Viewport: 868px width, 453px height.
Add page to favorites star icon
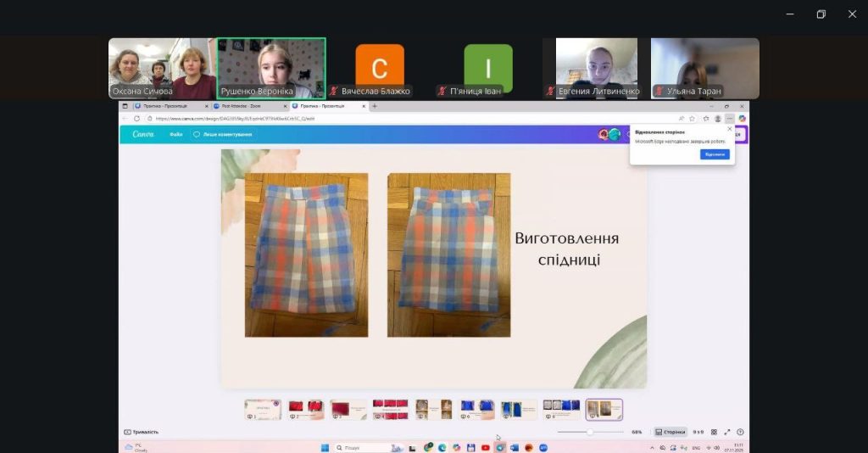pyautogui.click(x=693, y=119)
